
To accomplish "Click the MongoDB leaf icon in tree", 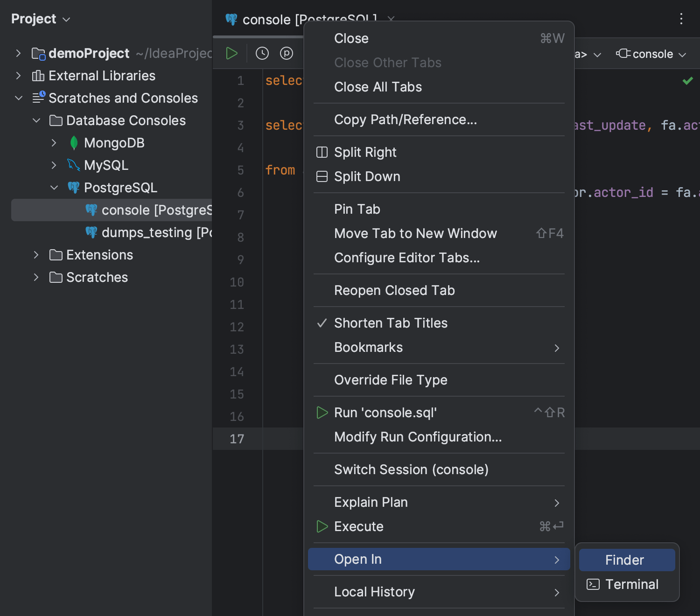I will [73, 142].
